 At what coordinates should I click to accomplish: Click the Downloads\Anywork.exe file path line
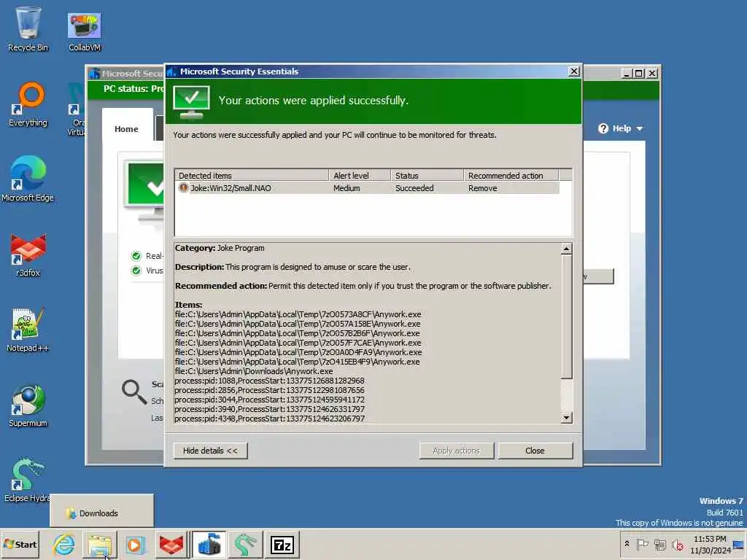pyautogui.click(x=253, y=371)
